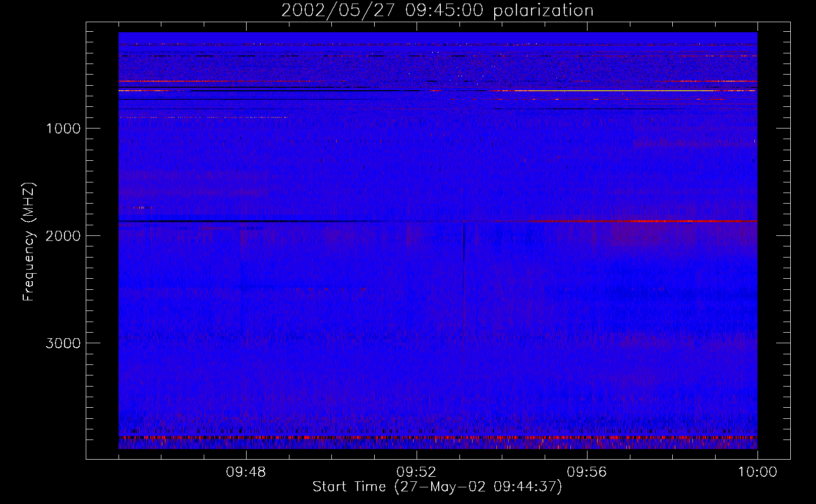Click the 3000 frequency tick label
The height and width of the screenshot is (504, 816).
click(63, 343)
